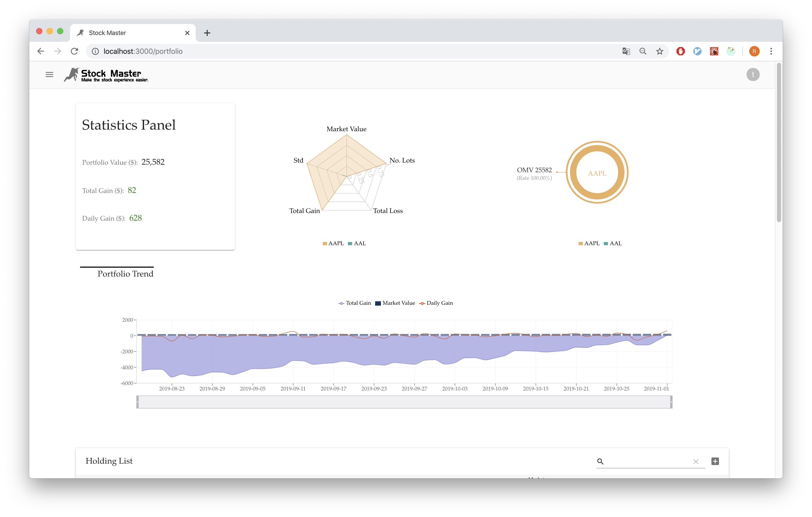Go forward in browser history
Screen dimensions: 812x517
[58, 51]
